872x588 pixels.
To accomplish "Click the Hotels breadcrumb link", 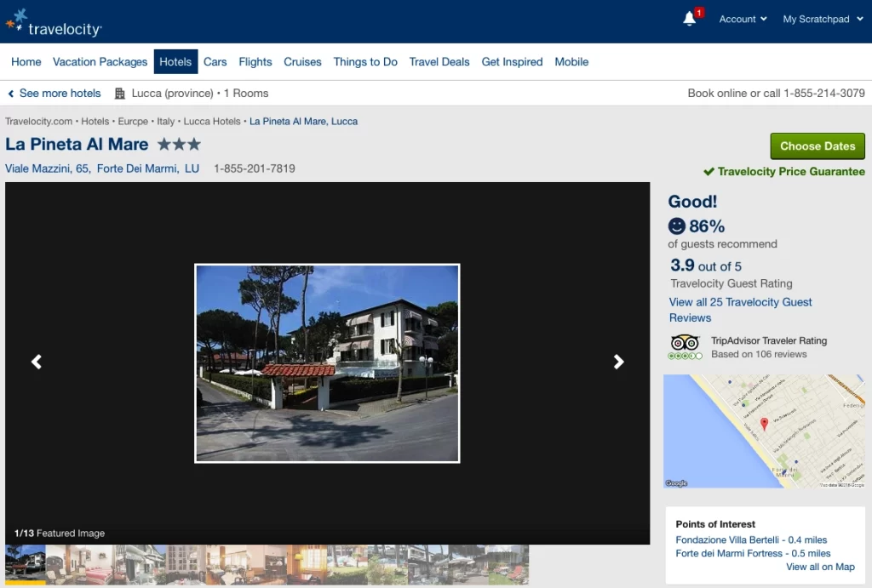I will click(95, 121).
